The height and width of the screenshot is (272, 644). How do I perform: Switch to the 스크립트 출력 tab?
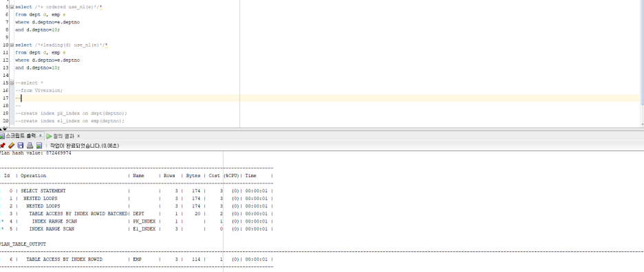pos(20,136)
